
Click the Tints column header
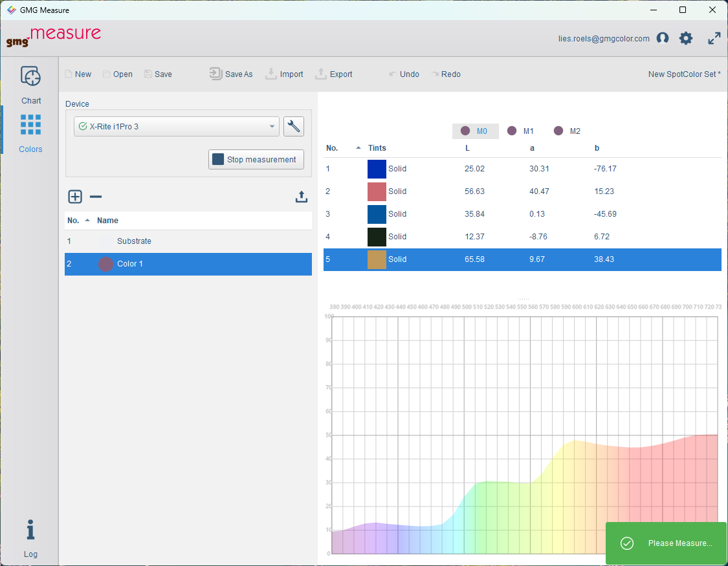pyautogui.click(x=377, y=148)
